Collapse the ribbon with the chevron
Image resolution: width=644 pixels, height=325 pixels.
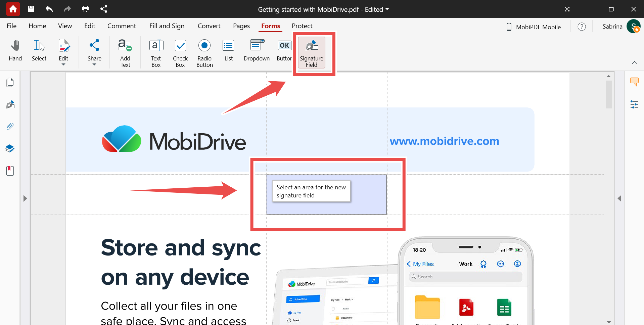tap(634, 62)
